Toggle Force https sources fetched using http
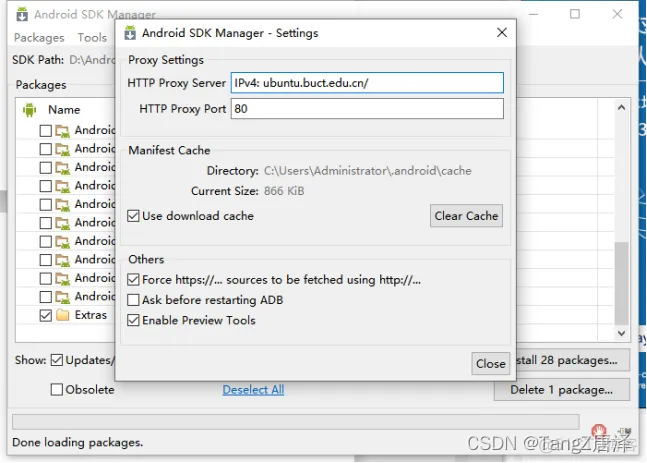This screenshot has width=647, height=463. coord(133,280)
